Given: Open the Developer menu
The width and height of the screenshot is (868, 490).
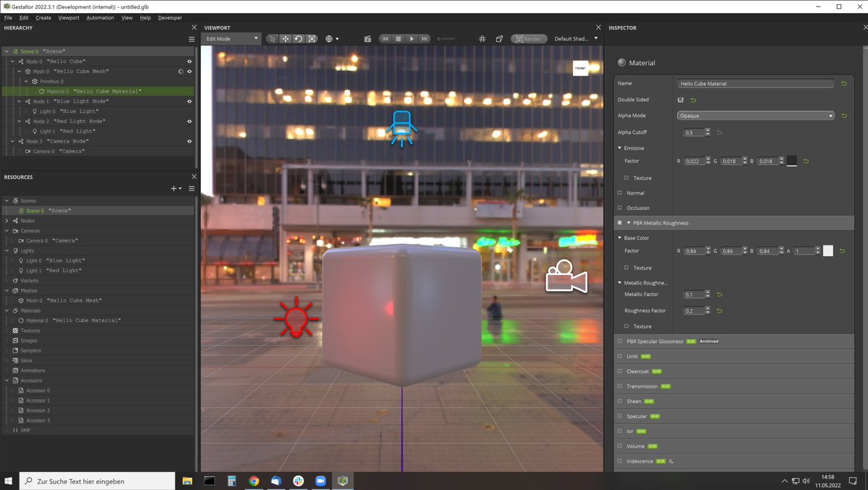Looking at the screenshot, I should click(170, 17).
